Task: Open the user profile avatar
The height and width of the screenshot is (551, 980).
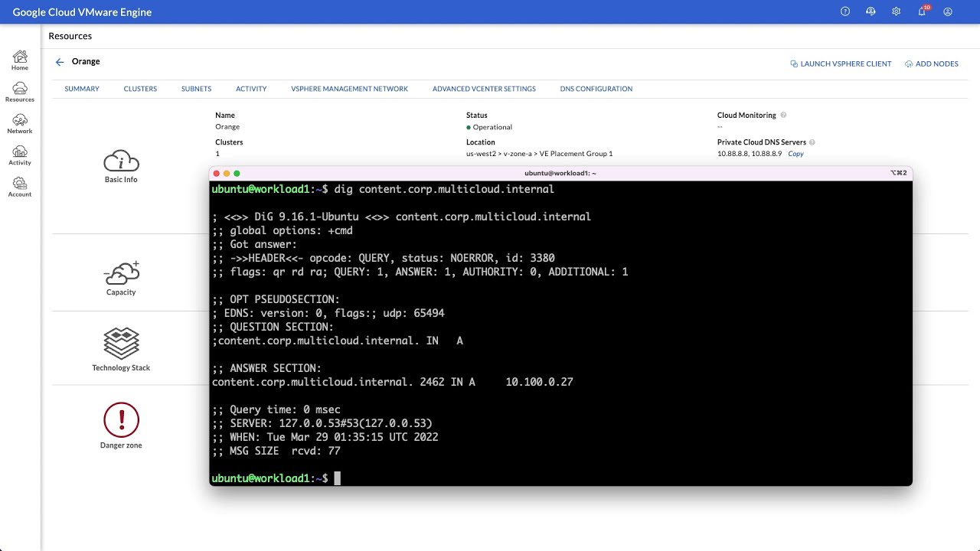Action: [x=948, y=11]
